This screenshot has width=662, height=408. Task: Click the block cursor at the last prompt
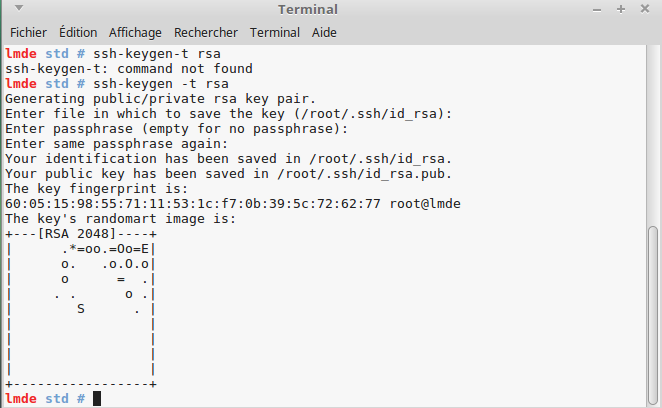coord(97,399)
